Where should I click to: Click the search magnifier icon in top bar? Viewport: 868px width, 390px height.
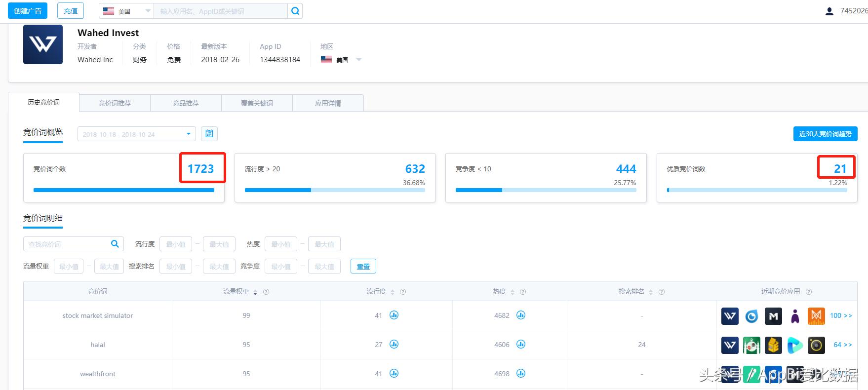point(295,11)
